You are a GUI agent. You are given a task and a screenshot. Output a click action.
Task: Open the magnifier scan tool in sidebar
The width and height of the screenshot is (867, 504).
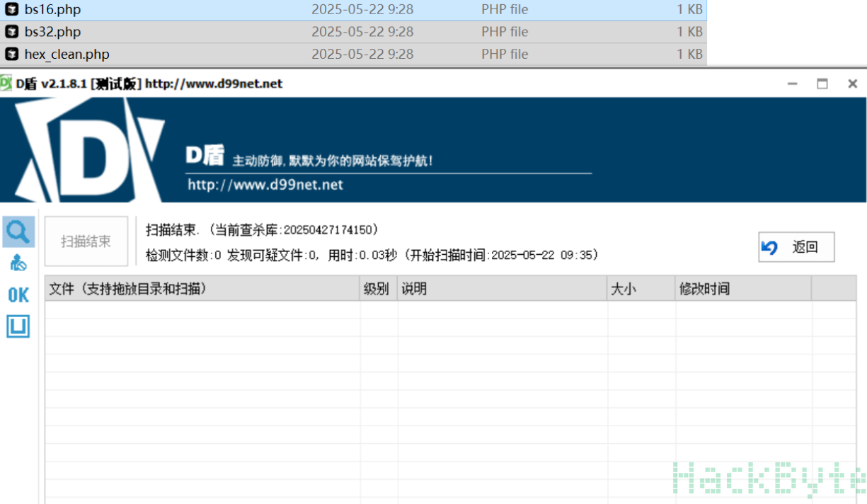(x=18, y=231)
